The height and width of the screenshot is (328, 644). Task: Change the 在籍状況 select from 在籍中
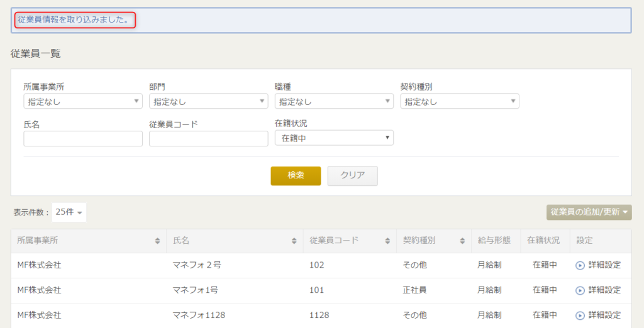pyautogui.click(x=335, y=138)
